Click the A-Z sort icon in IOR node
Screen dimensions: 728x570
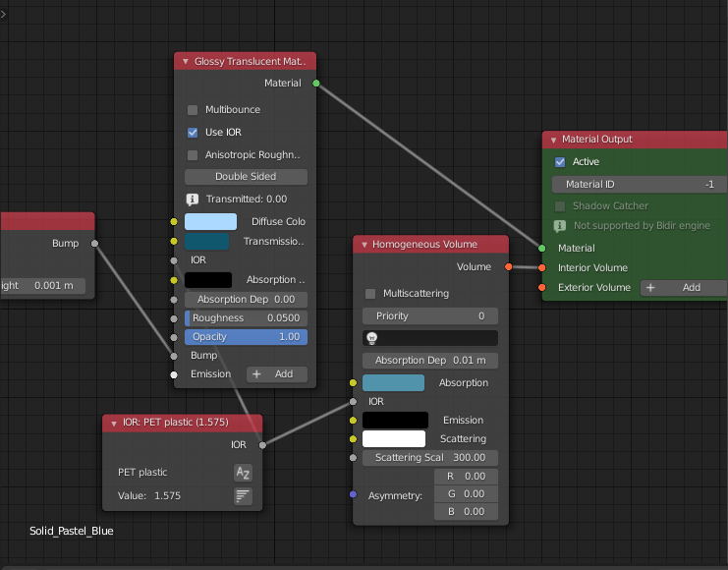click(x=243, y=473)
